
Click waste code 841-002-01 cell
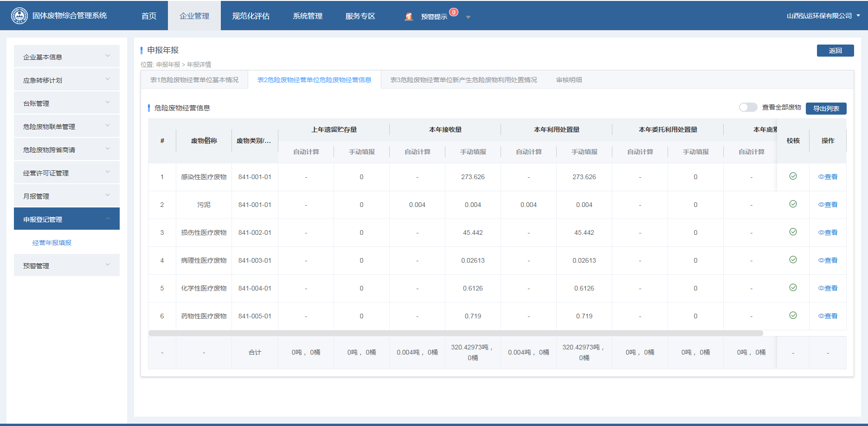click(255, 232)
